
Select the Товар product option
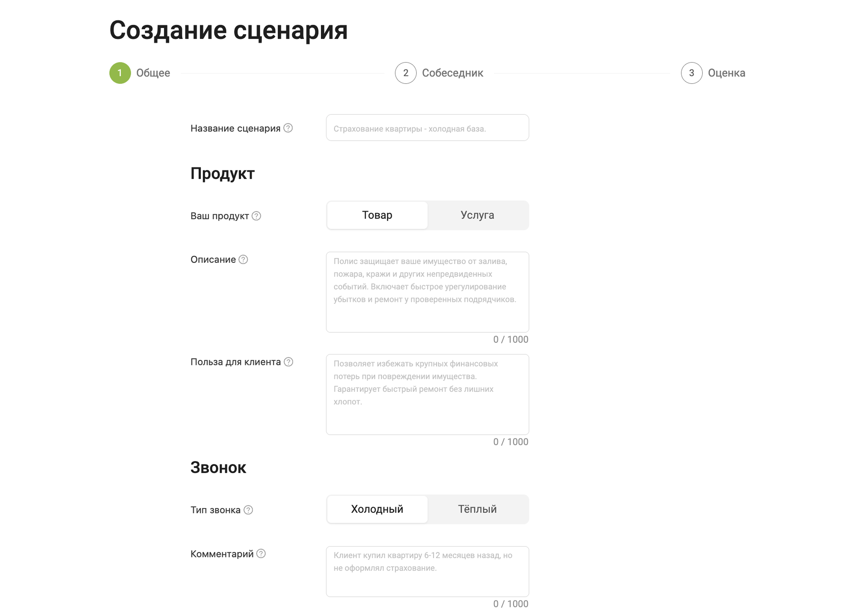(377, 215)
